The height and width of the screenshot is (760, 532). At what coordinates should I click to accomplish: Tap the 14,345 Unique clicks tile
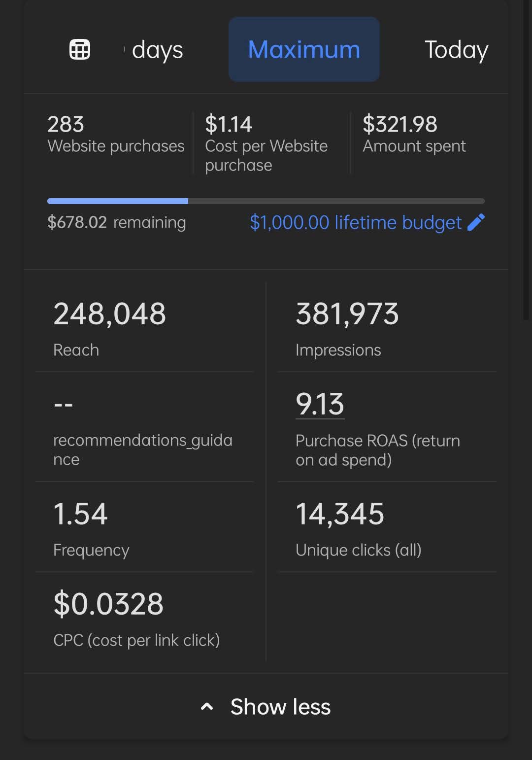pyautogui.click(x=387, y=527)
